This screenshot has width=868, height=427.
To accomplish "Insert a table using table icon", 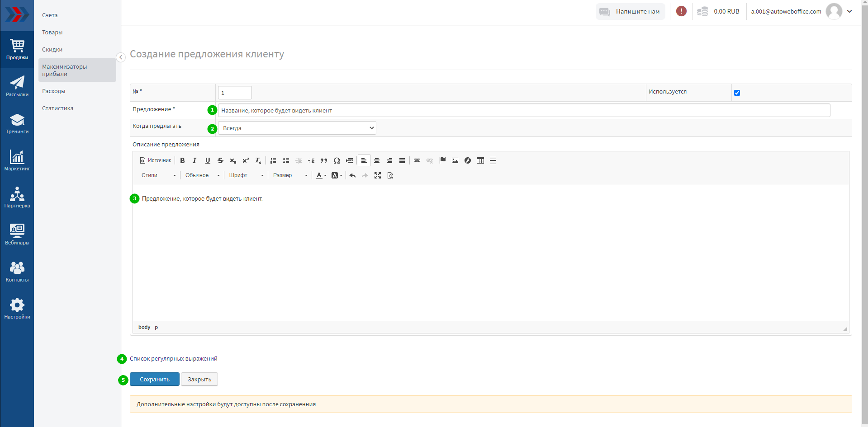I will (x=480, y=160).
